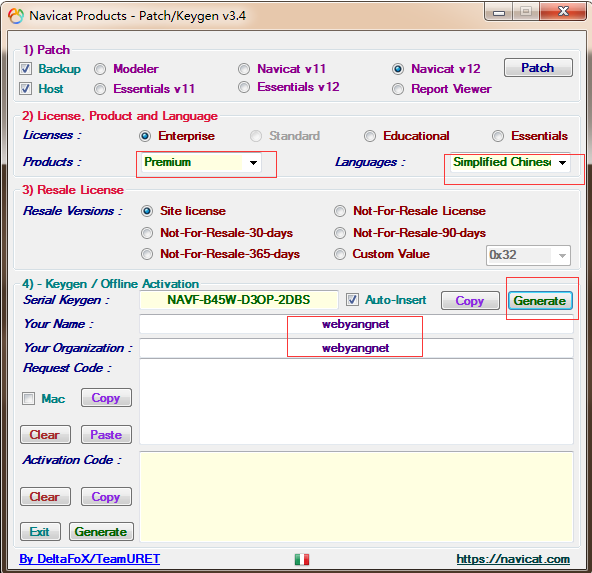
Task: Clear the Request Code
Action: [x=45, y=435]
